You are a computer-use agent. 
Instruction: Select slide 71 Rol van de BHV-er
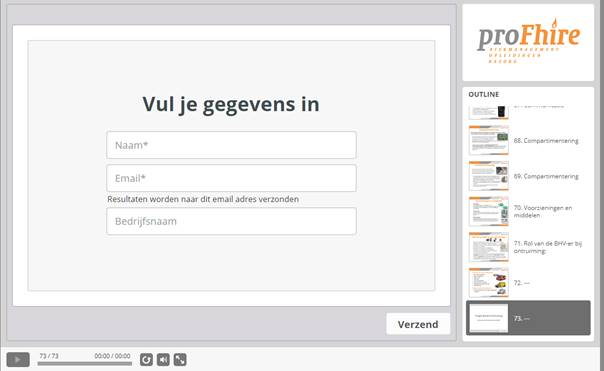click(x=528, y=247)
